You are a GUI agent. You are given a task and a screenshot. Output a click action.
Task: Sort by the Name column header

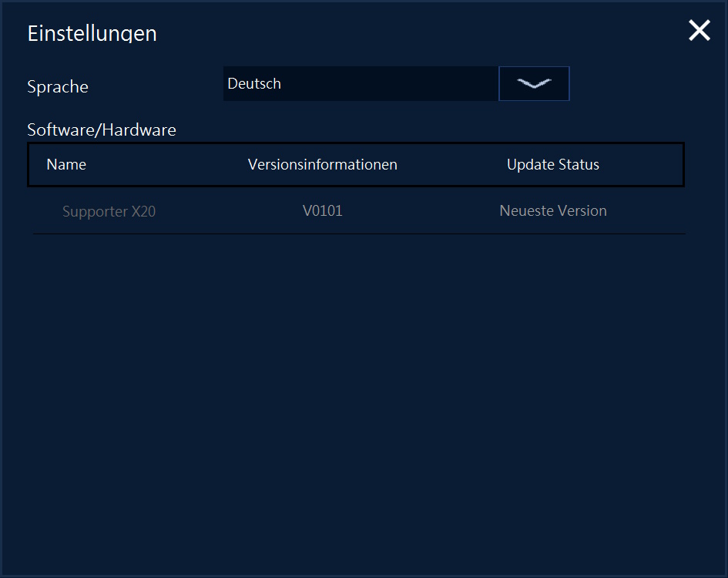point(66,165)
